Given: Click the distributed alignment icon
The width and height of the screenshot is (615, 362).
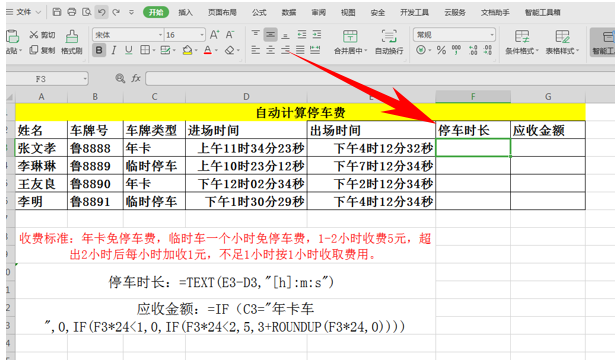Looking at the screenshot, I should [315, 50].
